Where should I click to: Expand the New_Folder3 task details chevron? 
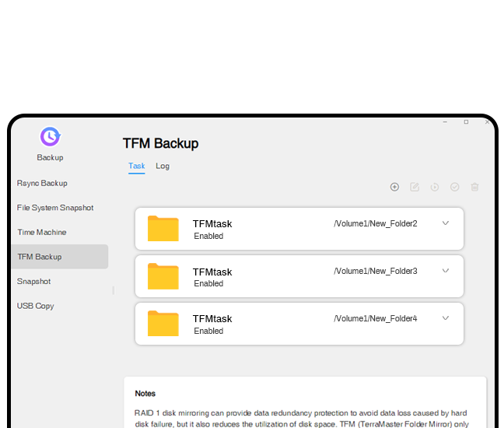tap(446, 271)
